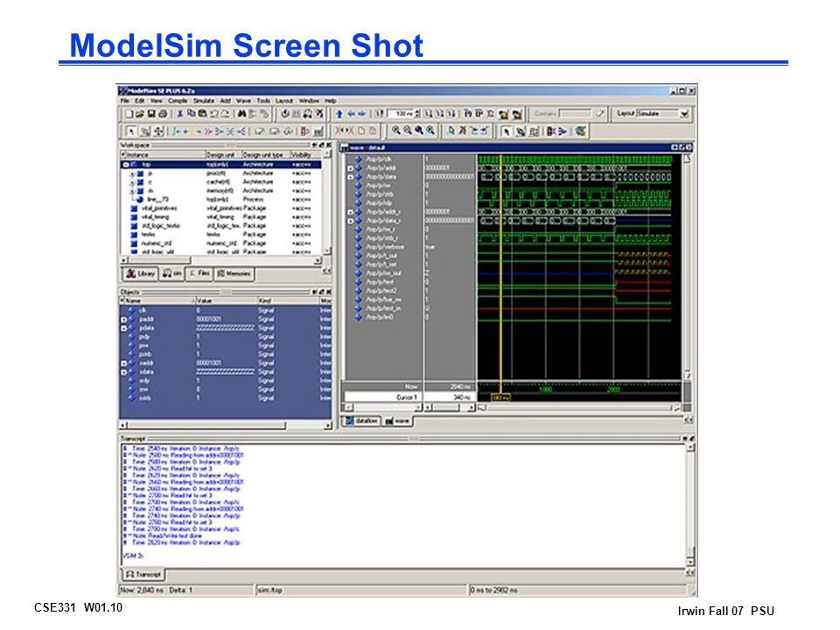Click the Save floppy-disk icon
840x630 pixels.
(151, 114)
